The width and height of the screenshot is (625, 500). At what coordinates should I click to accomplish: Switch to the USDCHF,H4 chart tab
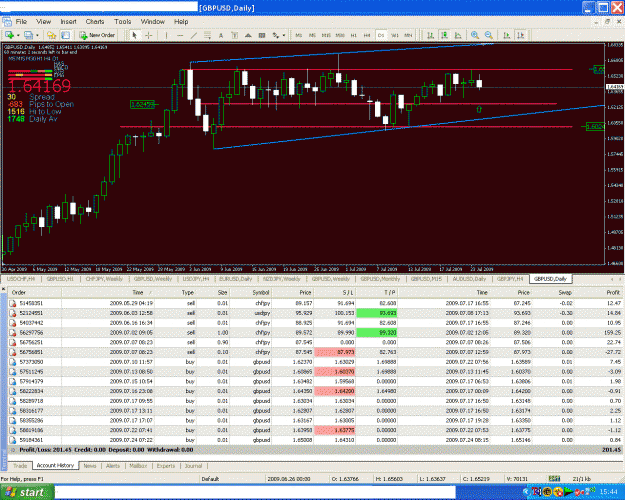21,279
